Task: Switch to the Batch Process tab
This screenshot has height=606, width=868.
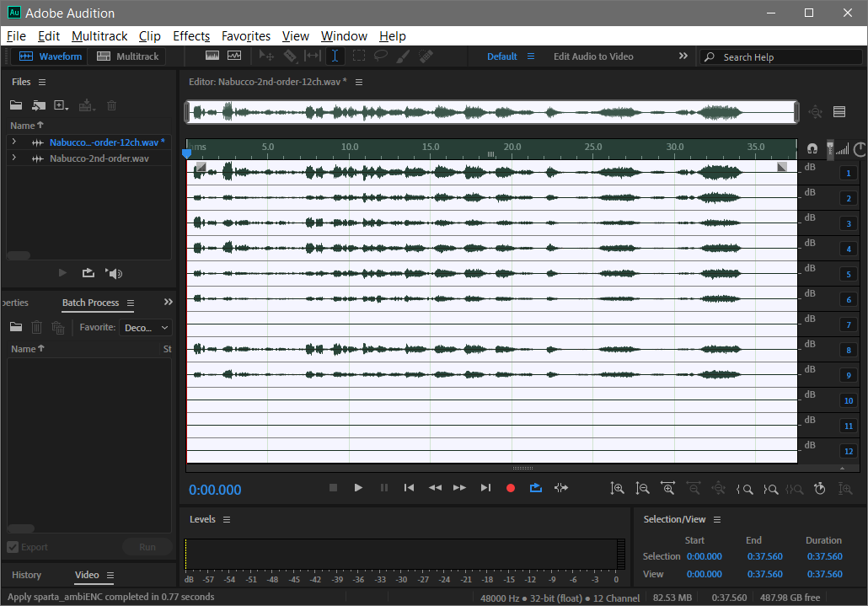Action: click(x=90, y=303)
